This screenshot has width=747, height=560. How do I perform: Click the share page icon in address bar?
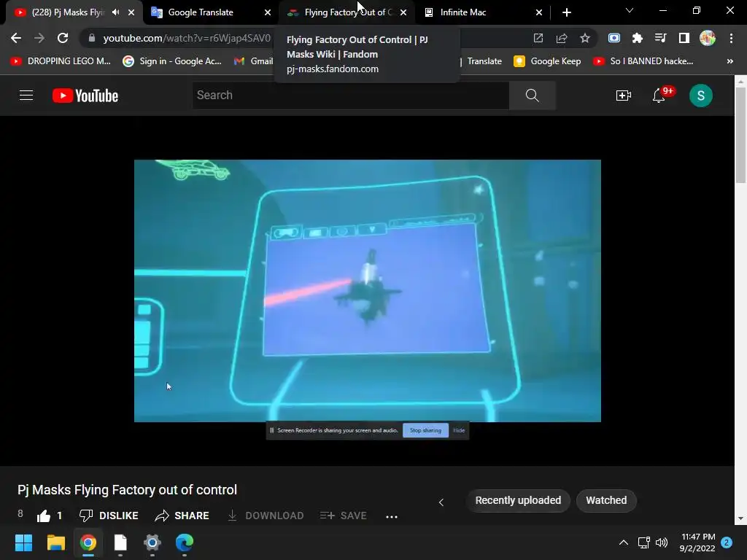pyautogui.click(x=562, y=38)
